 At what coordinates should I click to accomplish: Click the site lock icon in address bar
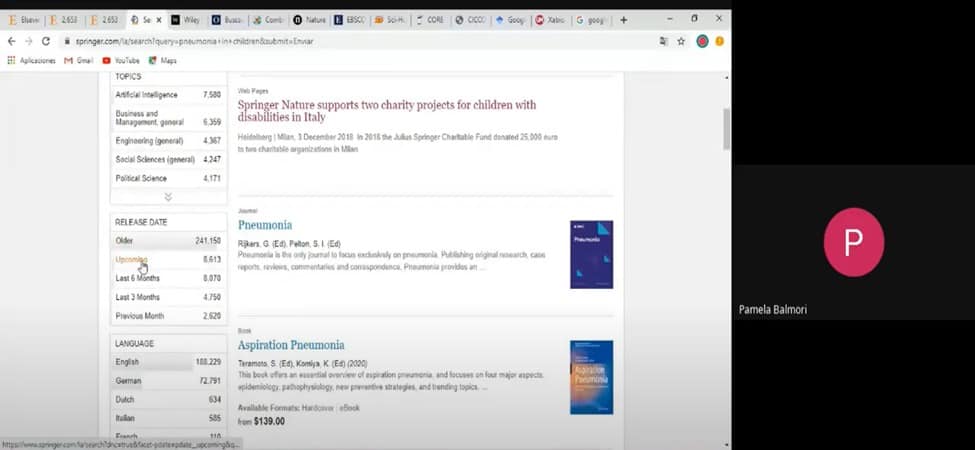(x=67, y=41)
